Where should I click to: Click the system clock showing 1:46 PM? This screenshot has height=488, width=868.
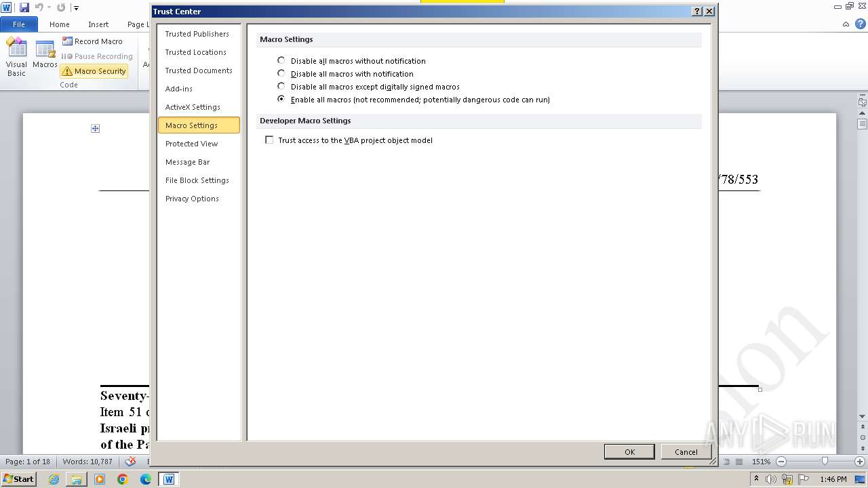coord(833,479)
